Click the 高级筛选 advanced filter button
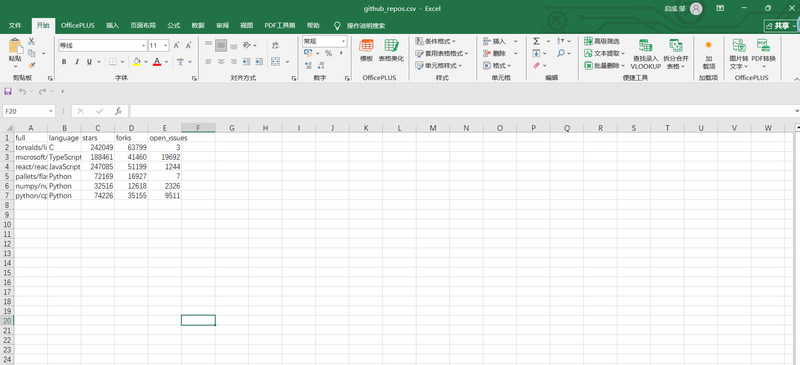 602,41
